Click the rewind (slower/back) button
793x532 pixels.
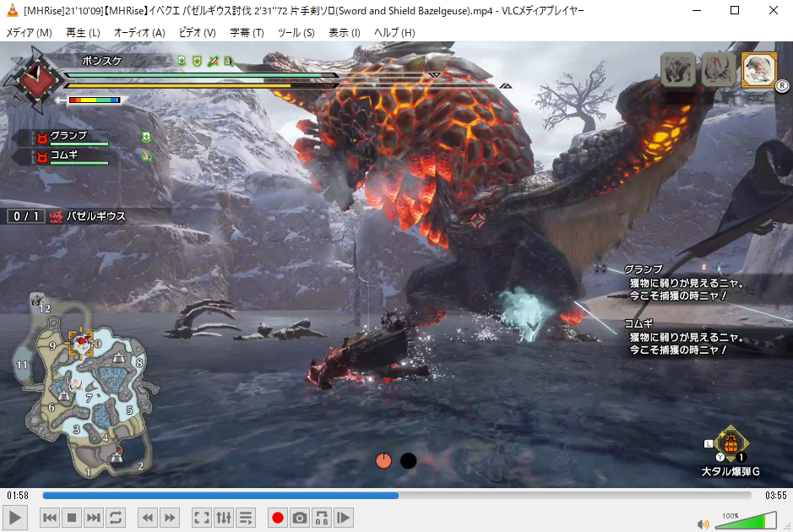point(148,518)
